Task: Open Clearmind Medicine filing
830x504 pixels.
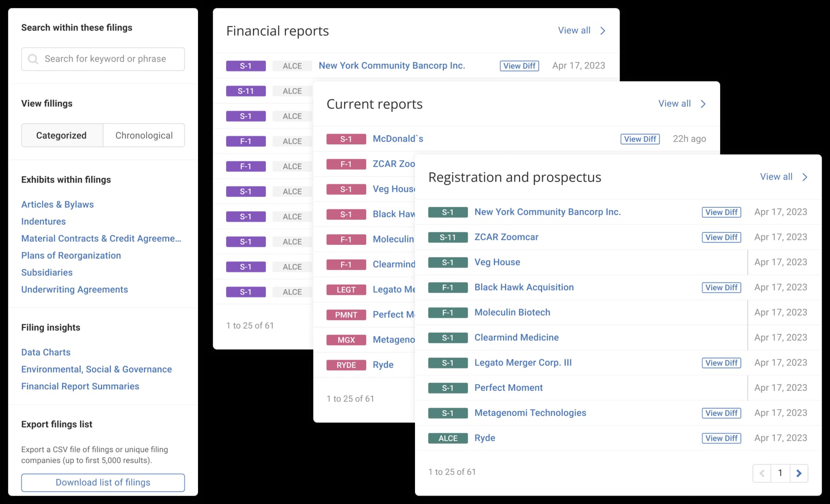Action: click(x=516, y=337)
